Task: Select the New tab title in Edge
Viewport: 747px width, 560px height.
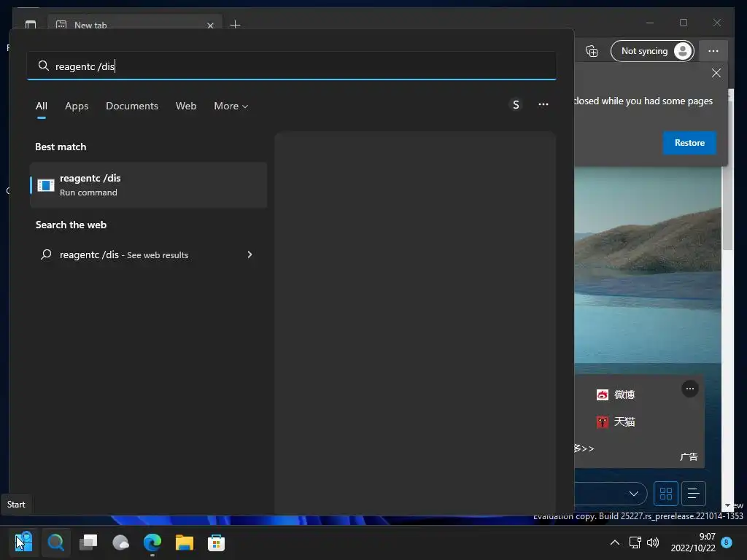Action: (90, 25)
